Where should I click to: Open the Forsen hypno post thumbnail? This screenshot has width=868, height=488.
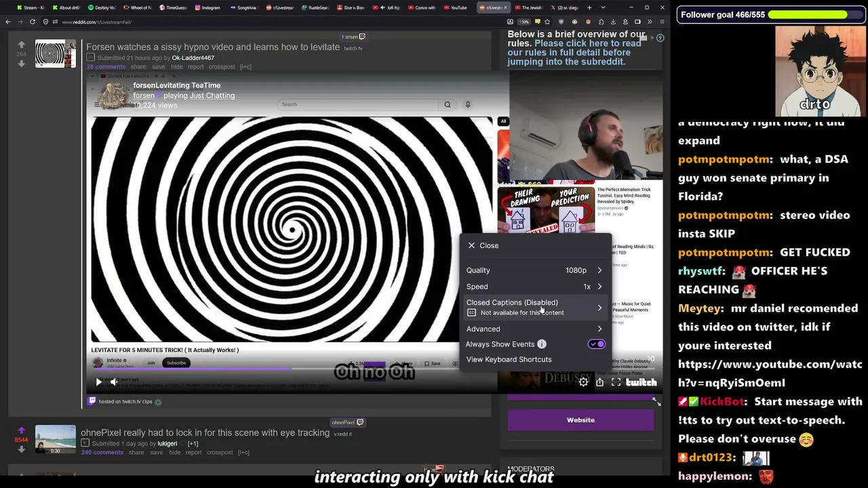tap(56, 54)
